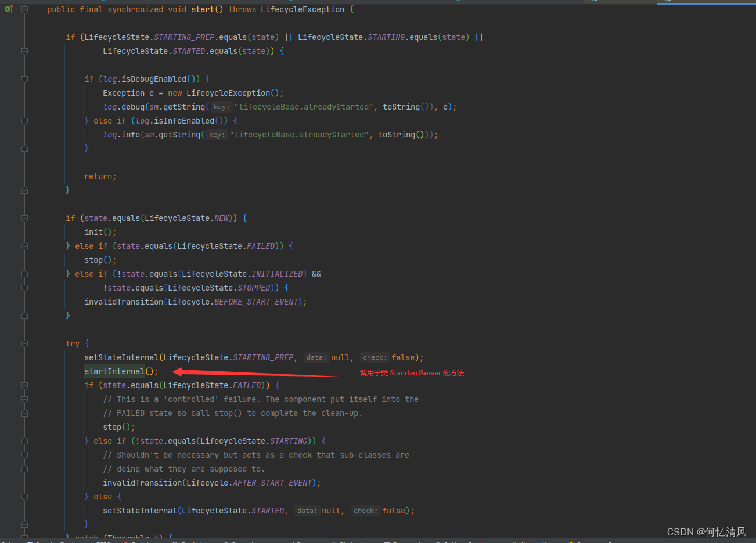Click LifecycleException in the throws clause

pyautogui.click(x=303, y=9)
